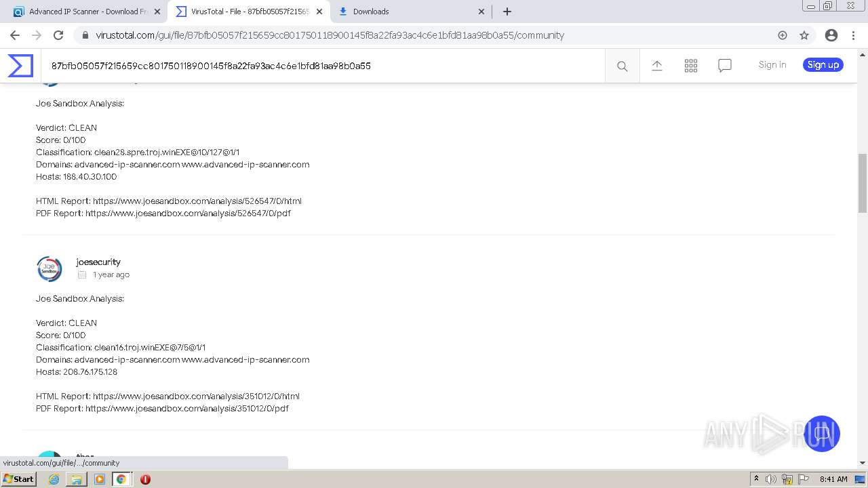Click the joesecurity avatar image

pyautogui.click(x=50, y=268)
